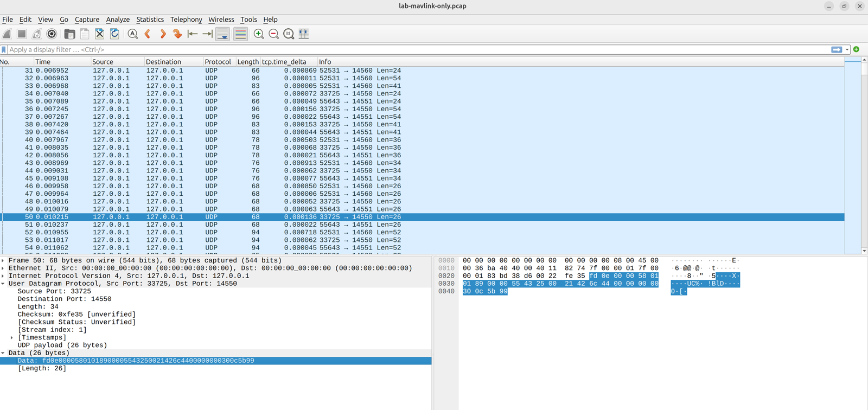
Task: Sort by Source column header
Action: click(118, 62)
